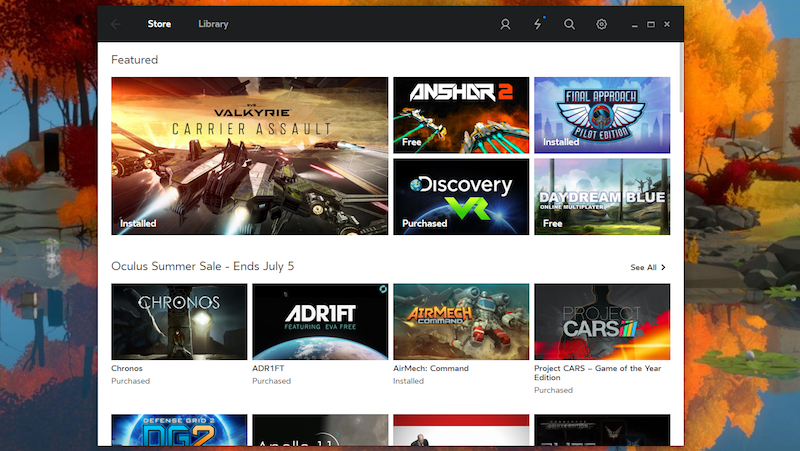Expand the See All chevron arrow

[x=663, y=267]
